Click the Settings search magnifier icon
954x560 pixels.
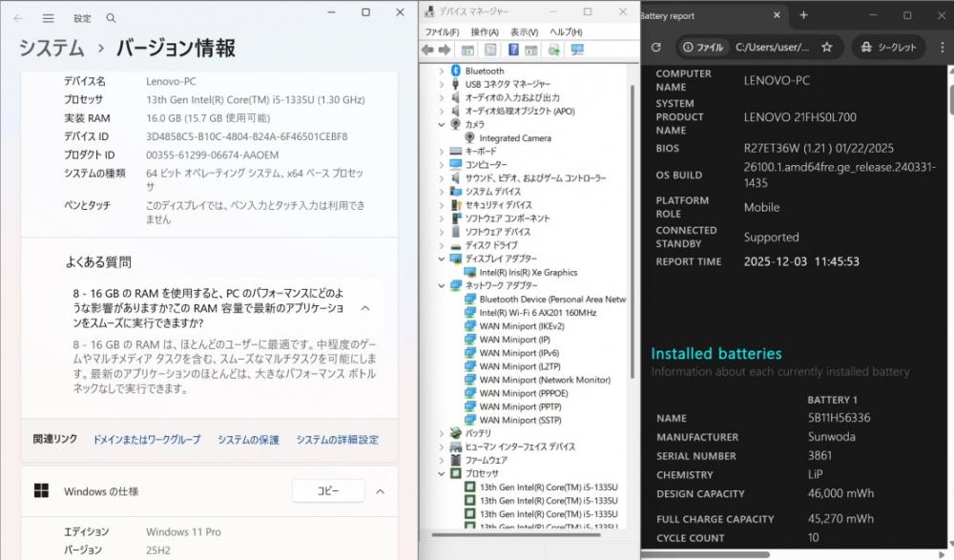[x=112, y=18]
